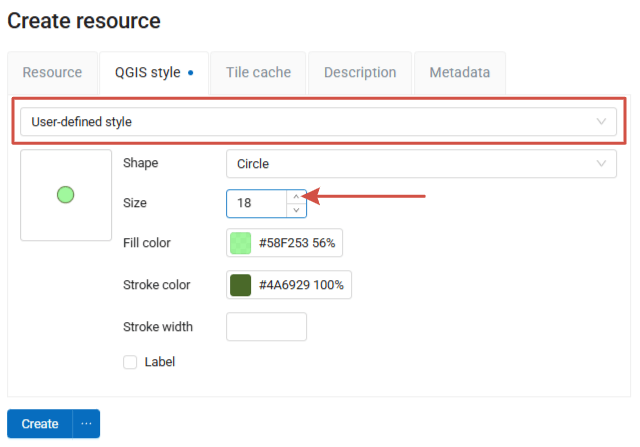Click the light green Fill color swatch

tap(241, 243)
